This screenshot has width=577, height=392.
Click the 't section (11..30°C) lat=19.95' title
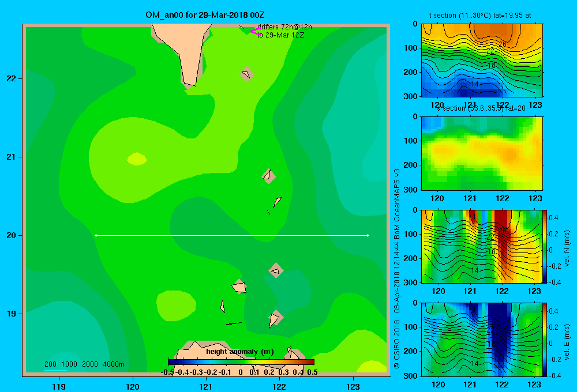pos(480,16)
